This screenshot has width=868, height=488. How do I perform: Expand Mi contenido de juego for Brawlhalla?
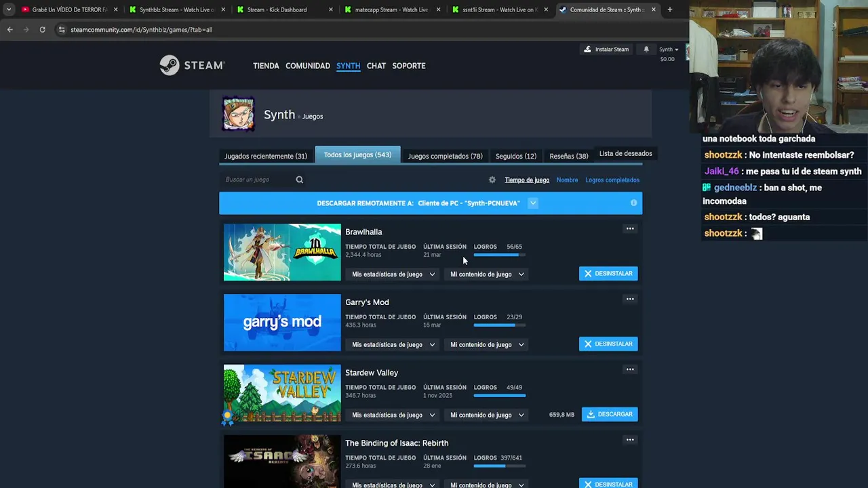[x=487, y=274]
